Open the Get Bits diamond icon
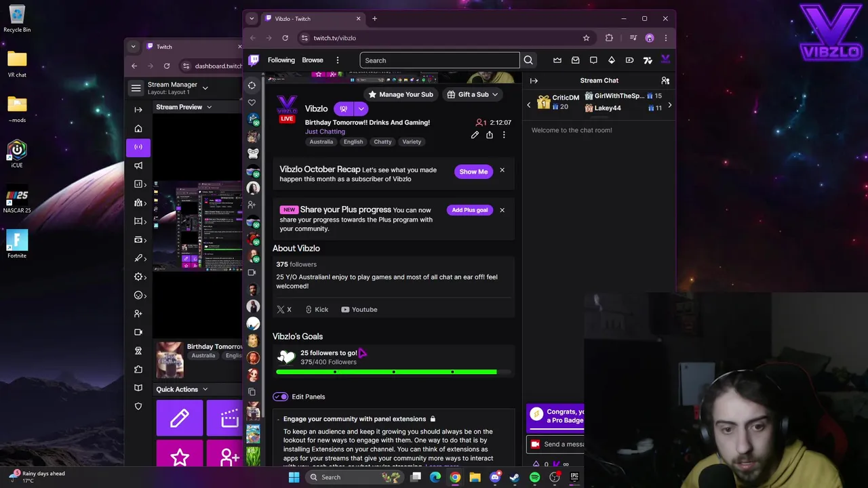The height and width of the screenshot is (488, 868). point(612,60)
